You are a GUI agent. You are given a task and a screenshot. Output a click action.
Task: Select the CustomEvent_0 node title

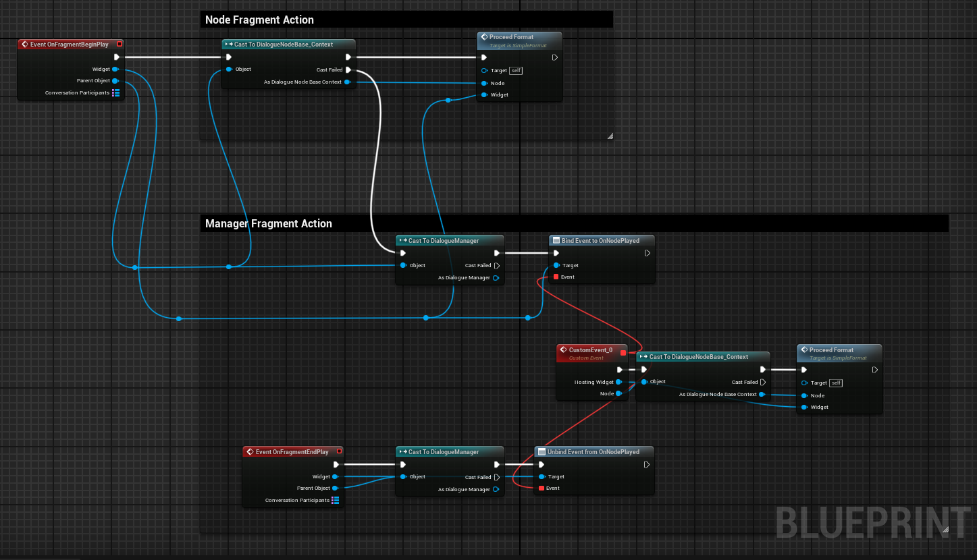591,350
